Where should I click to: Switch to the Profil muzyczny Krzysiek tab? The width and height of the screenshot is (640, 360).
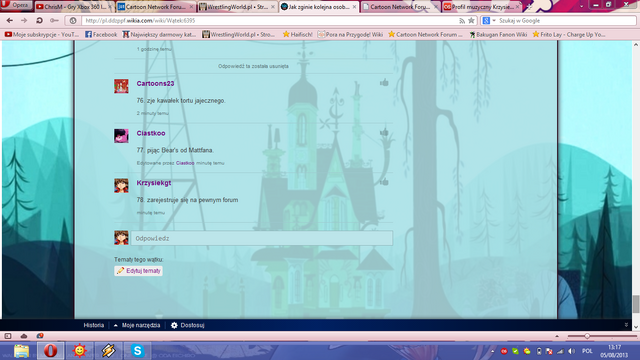[482, 7]
